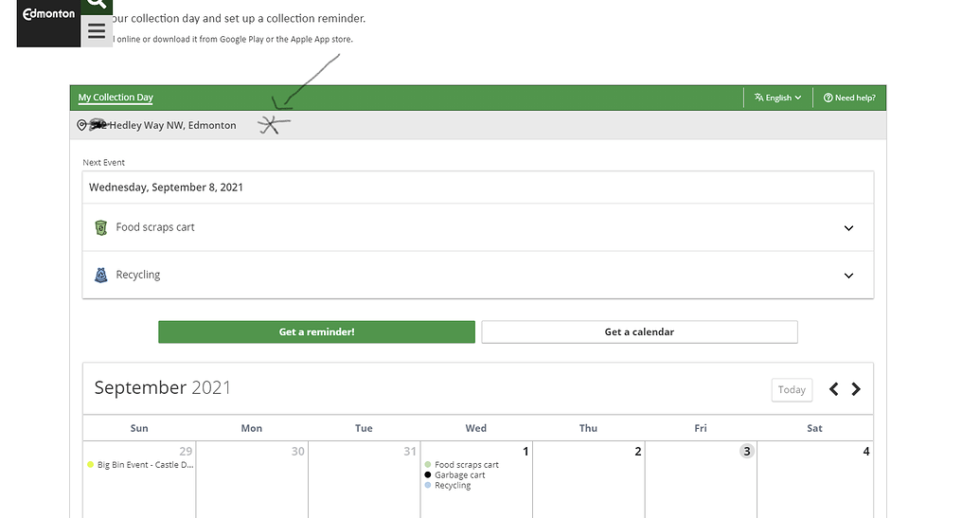Click the Get a calendar button
Image resolution: width=980 pixels, height=518 pixels.
pos(639,331)
